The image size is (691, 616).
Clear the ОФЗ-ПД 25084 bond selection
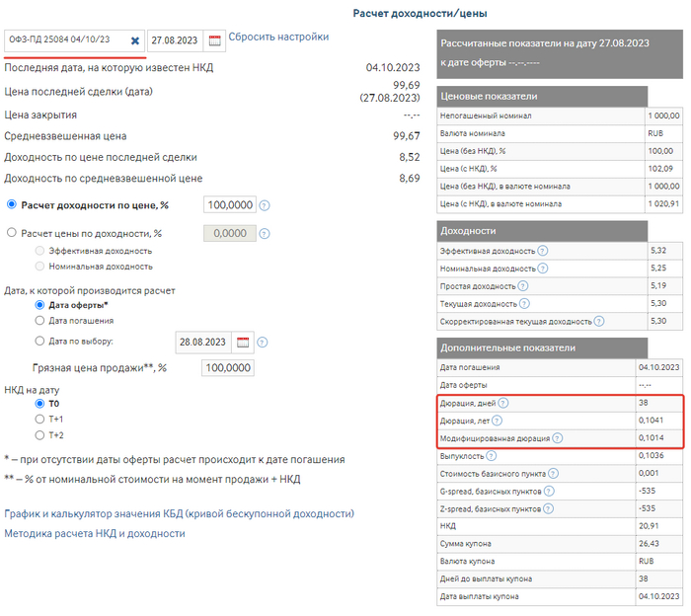click(x=135, y=40)
